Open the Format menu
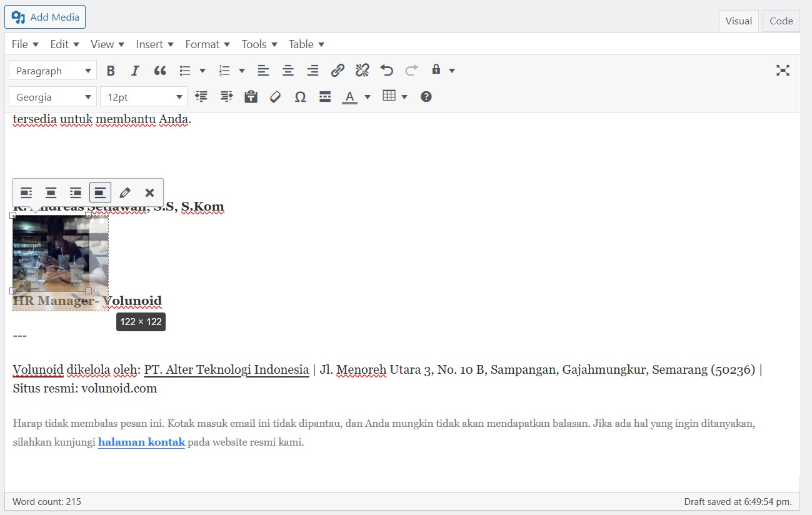Screen dimensions: 812x515 [x=208, y=44]
